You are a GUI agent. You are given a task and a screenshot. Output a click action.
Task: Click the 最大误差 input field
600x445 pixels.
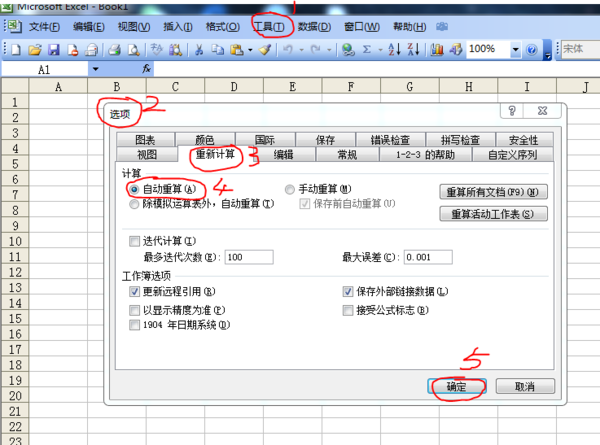coord(428,257)
